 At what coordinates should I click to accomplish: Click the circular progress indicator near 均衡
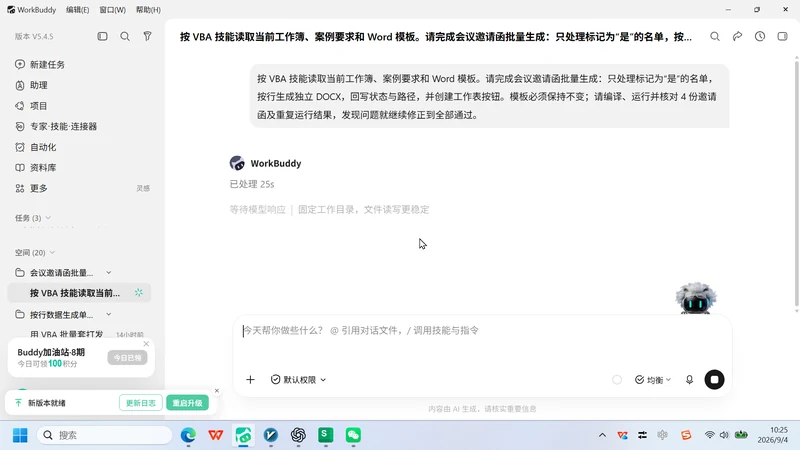pyautogui.click(x=617, y=380)
